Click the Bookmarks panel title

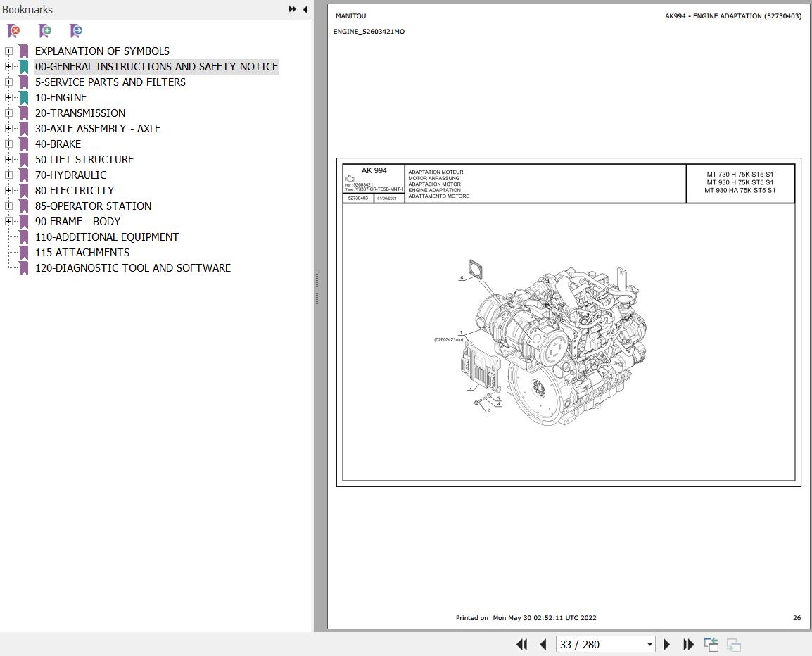pyautogui.click(x=27, y=9)
